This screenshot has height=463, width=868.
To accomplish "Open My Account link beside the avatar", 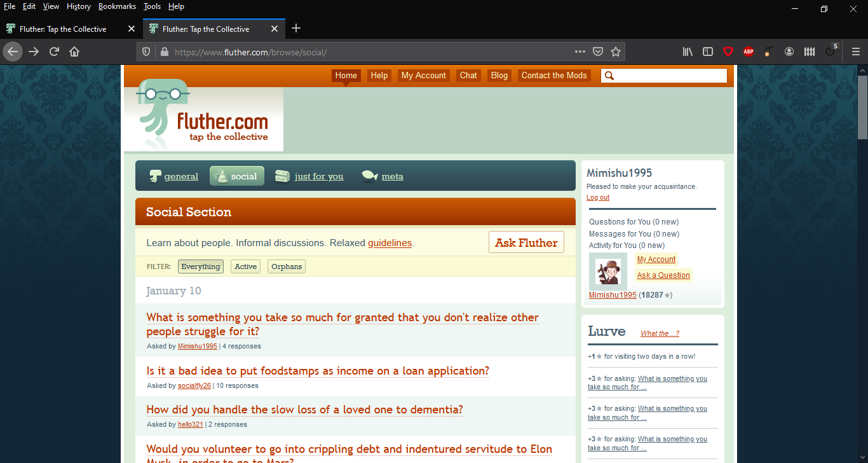I will (x=656, y=259).
